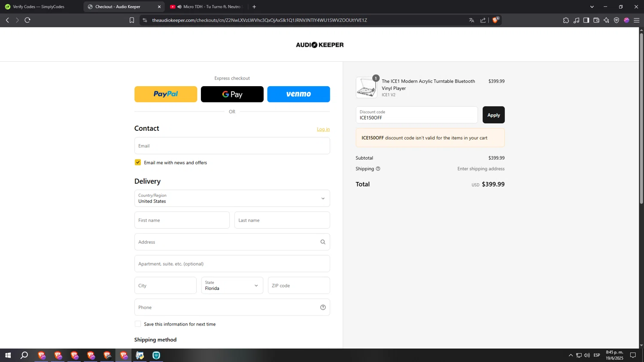Screen dimensions: 644x362
Task: Launch Leo AI sparkle icon
Action: pos(606,20)
